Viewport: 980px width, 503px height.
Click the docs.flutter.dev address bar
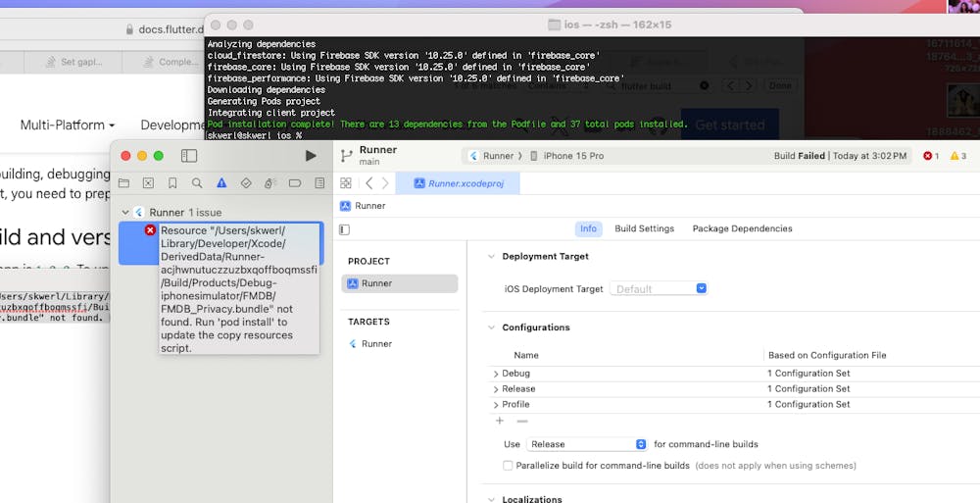point(165,29)
